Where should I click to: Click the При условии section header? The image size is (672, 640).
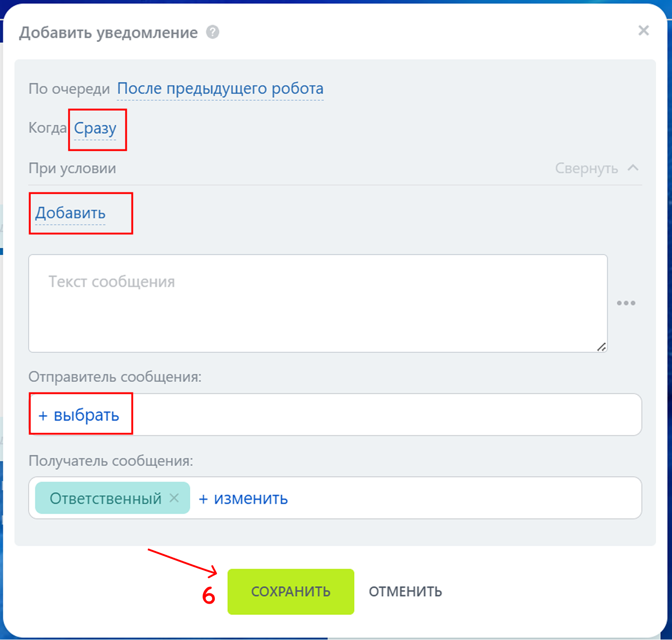[72, 168]
